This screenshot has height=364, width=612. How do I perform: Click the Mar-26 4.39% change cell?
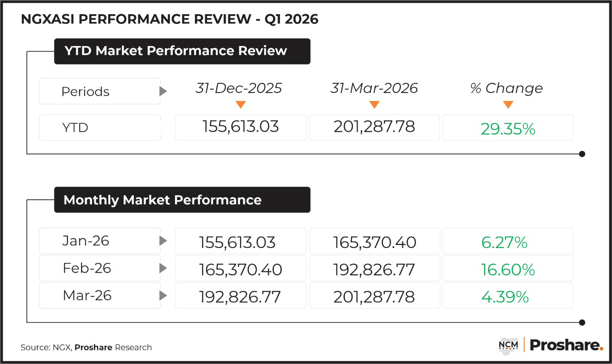[508, 296]
